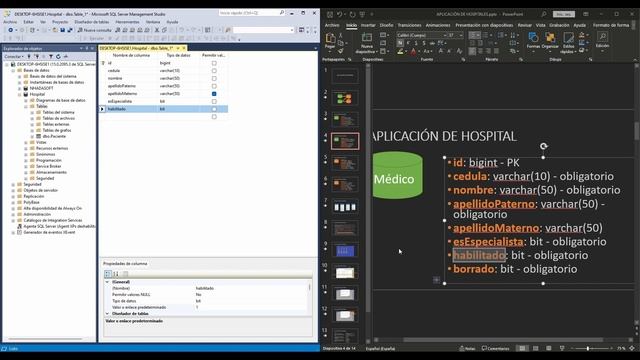The image size is (640, 360).
Task: Open the Ventana menu in SSMS
Action: click(x=153, y=22)
